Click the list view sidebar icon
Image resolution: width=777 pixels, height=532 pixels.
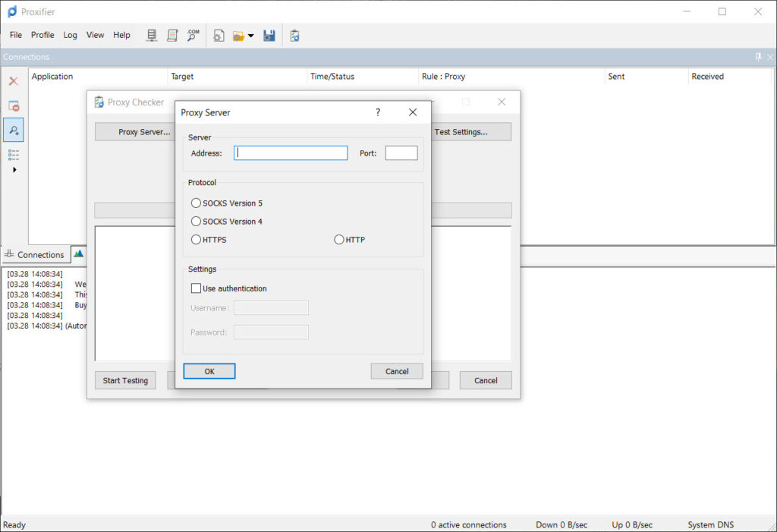click(x=14, y=155)
